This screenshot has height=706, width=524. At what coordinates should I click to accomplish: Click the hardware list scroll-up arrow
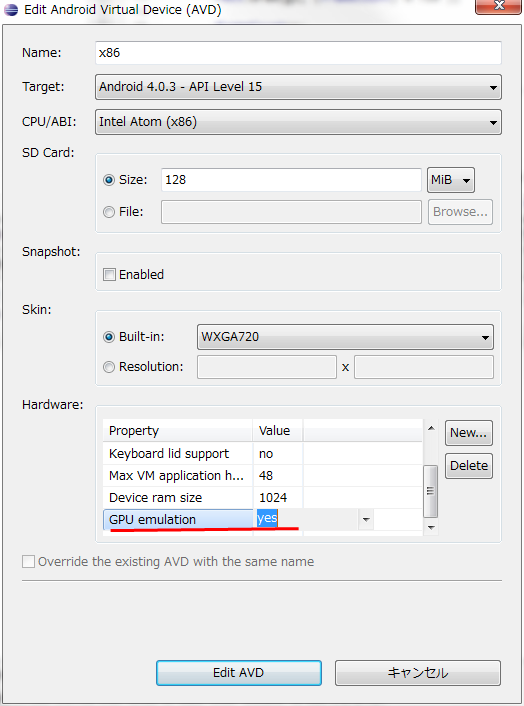pos(431,429)
